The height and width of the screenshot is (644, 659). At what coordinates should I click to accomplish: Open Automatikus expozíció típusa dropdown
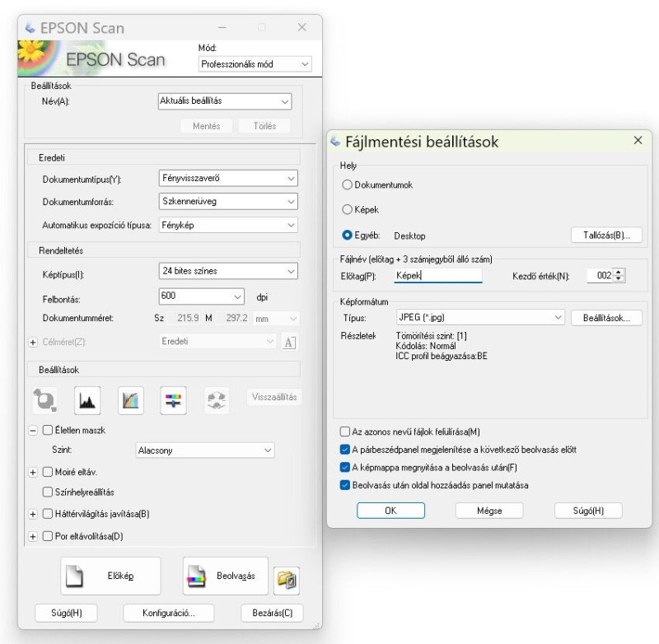(228, 225)
